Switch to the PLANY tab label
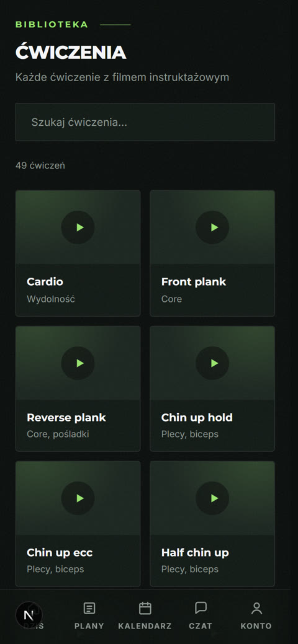Screen dimensions: 298x644 coord(89,627)
